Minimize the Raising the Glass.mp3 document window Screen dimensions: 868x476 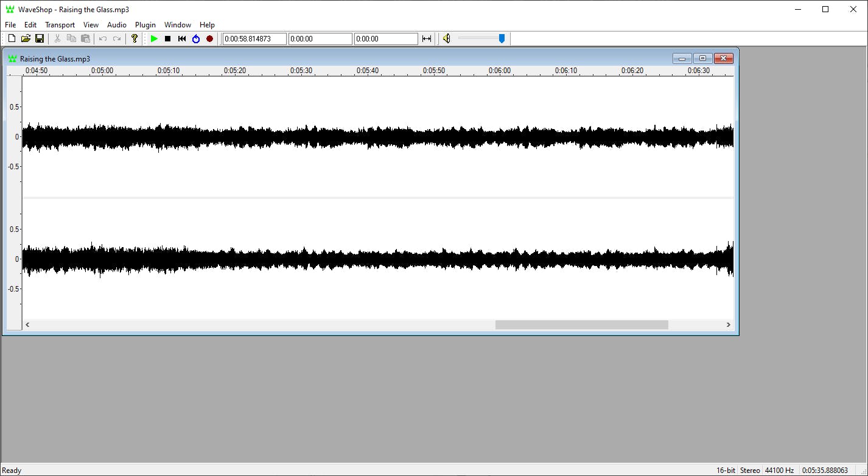(x=682, y=58)
